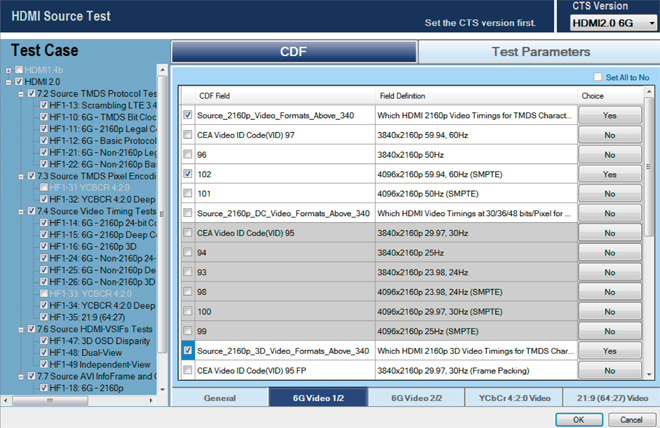
Task: Dismiss dialog with Cancel button
Action: (x=631, y=420)
